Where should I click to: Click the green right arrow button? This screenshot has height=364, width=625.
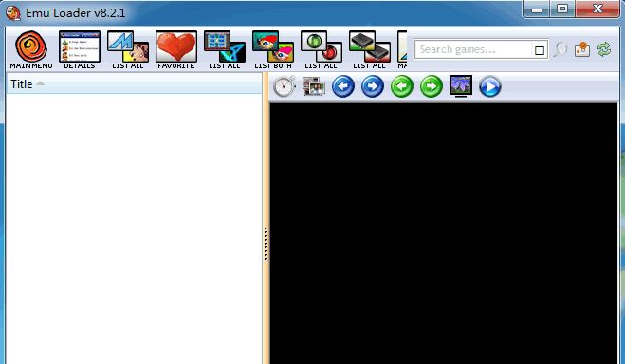(432, 86)
